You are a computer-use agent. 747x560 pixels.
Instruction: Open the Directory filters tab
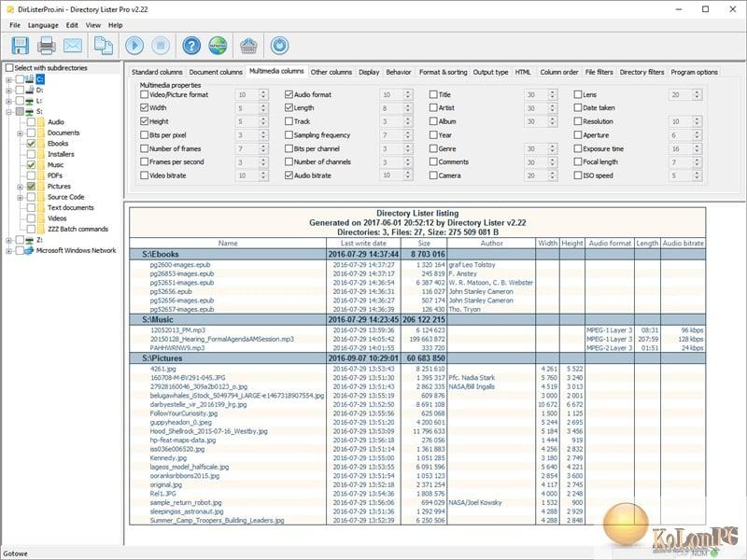641,72
